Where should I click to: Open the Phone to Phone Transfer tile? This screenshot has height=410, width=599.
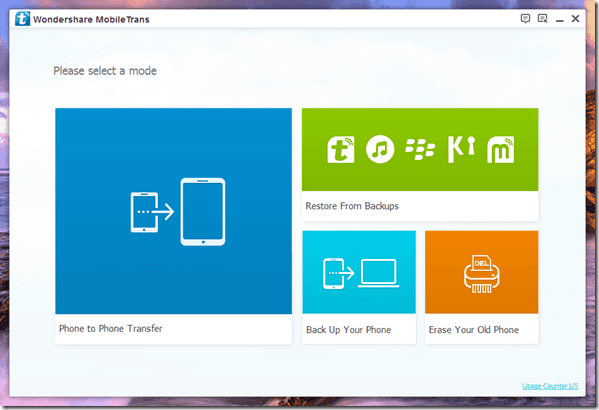pyautogui.click(x=173, y=226)
